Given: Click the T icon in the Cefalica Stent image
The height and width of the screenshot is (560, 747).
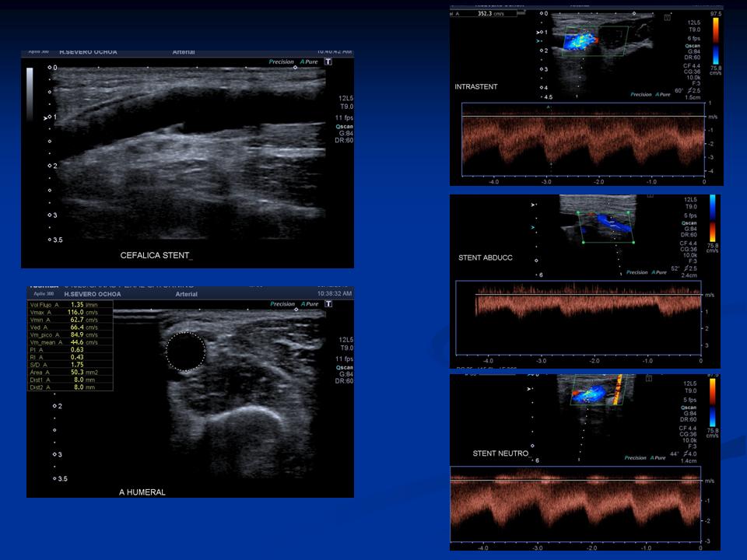Looking at the screenshot, I should click(328, 61).
